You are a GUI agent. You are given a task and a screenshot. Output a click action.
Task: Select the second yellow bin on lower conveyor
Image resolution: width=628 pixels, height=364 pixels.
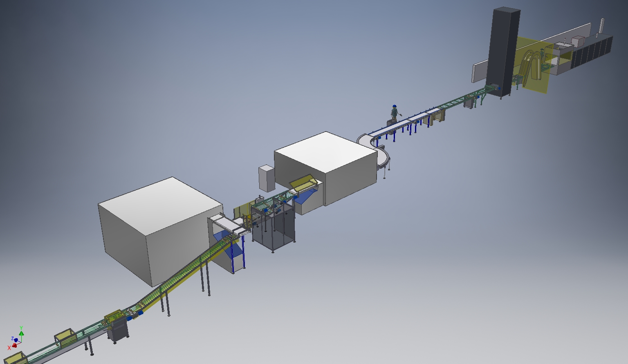[65, 337]
